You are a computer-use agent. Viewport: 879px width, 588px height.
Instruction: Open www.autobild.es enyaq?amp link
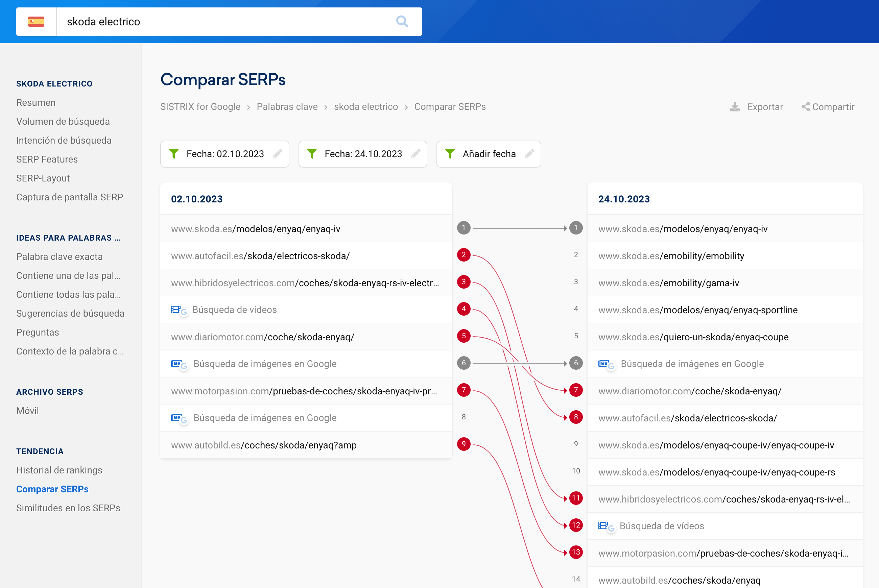264,445
